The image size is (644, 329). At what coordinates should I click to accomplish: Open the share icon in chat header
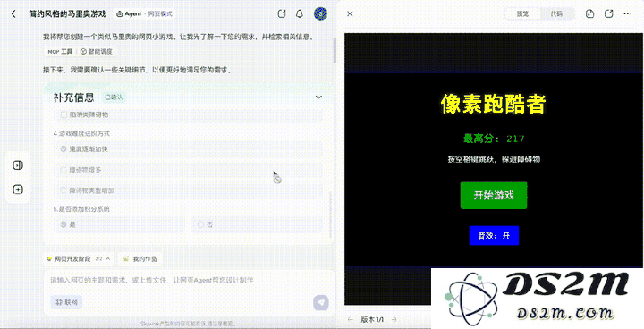(282, 13)
